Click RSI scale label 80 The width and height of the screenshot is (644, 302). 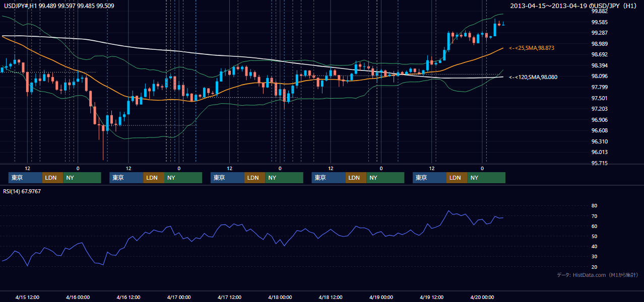pyautogui.click(x=594, y=206)
